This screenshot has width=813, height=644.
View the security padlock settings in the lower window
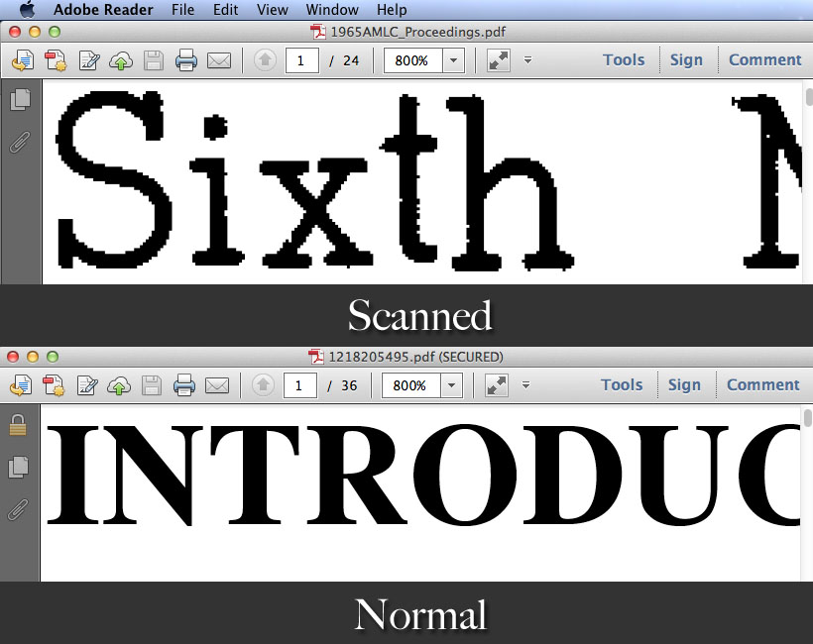point(18,425)
